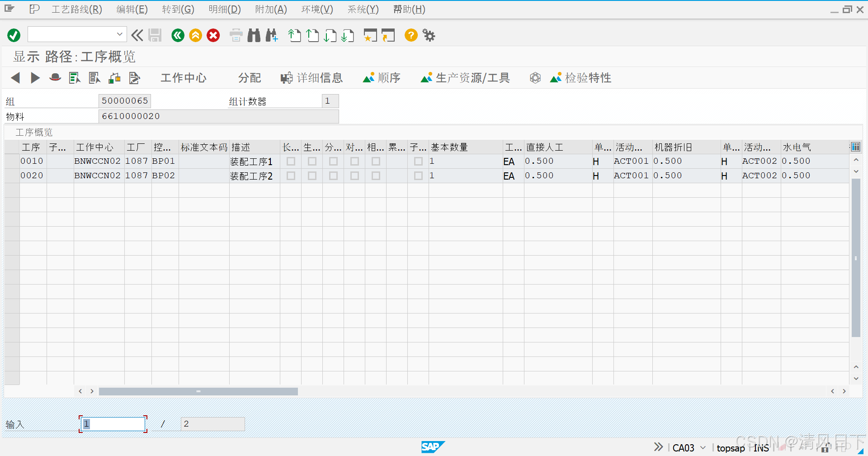Open the 系统(Y) menu
868x456 pixels.
[x=363, y=9]
